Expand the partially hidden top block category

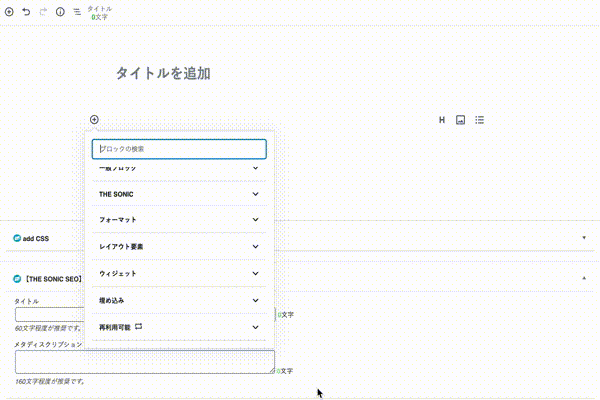[179, 169]
